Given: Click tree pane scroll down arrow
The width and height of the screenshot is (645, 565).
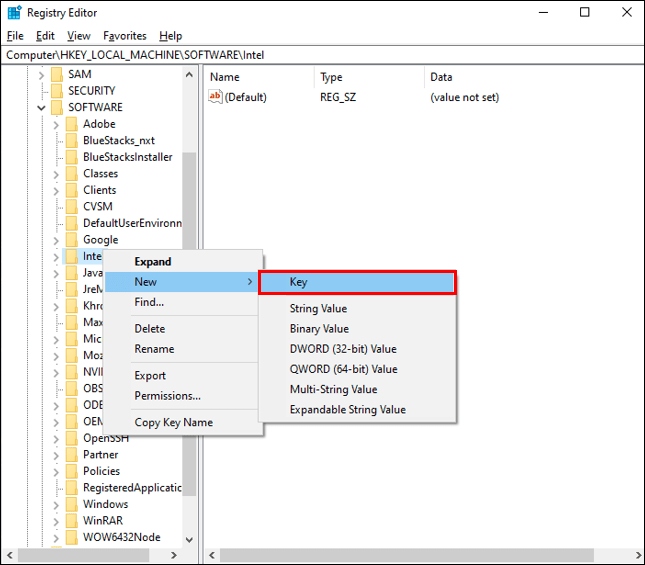Looking at the screenshot, I should click(x=189, y=540).
